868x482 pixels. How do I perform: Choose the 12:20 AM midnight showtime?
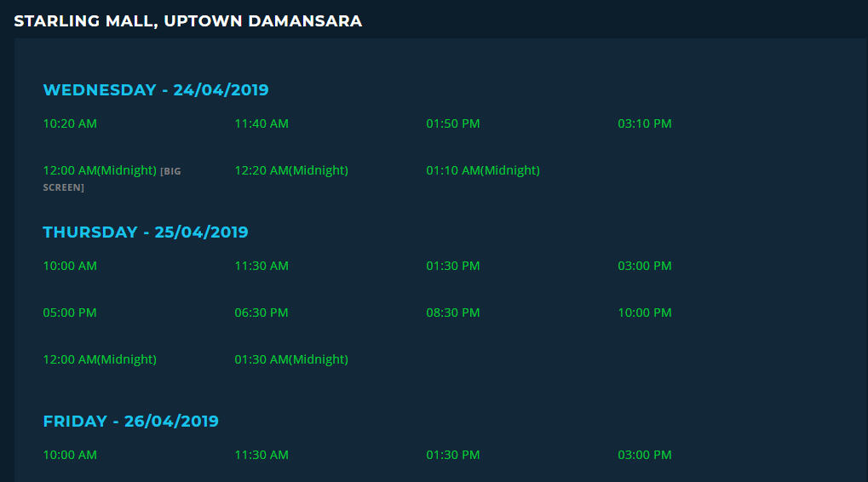(x=291, y=170)
